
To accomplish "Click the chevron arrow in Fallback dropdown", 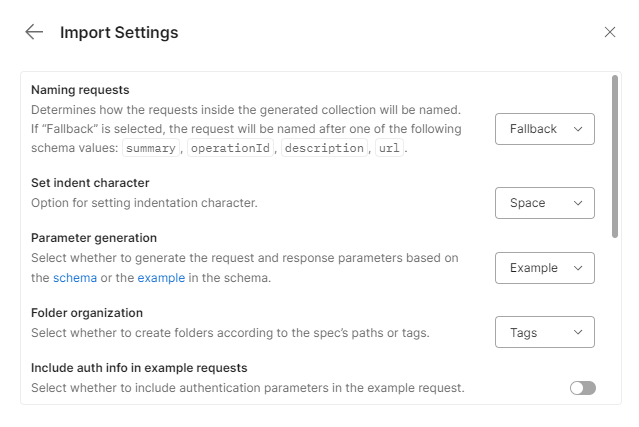I will coord(578,129).
